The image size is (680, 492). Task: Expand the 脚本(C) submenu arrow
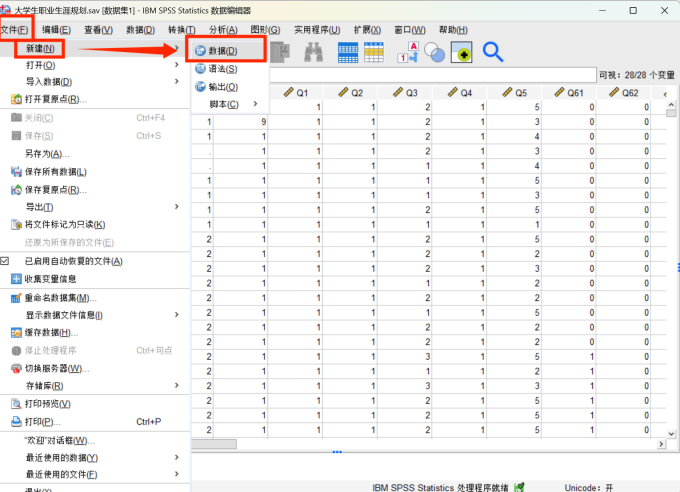pos(255,104)
